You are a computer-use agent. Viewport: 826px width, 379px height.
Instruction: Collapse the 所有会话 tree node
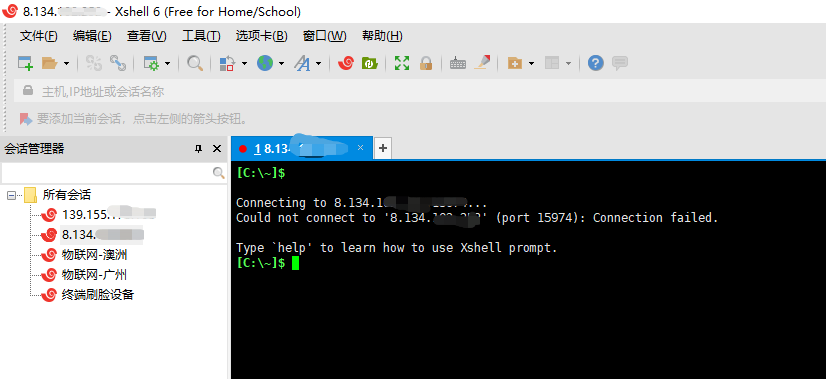[x=11, y=196]
